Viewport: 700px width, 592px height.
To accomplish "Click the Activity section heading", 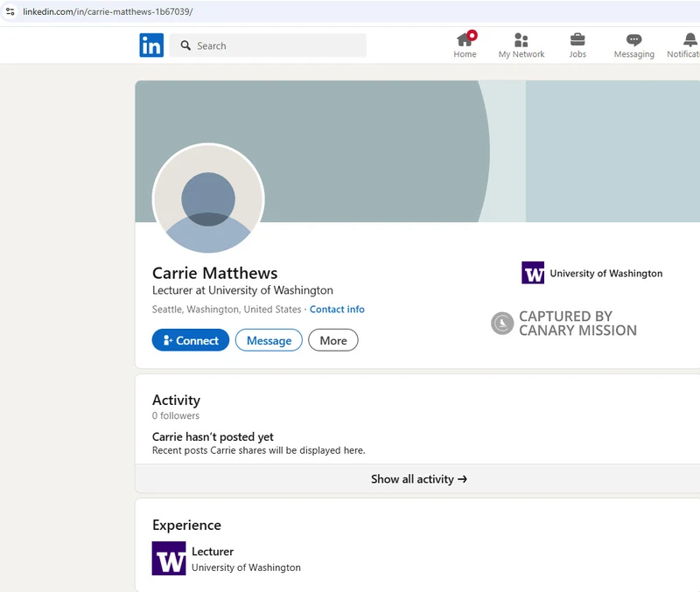I will point(176,400).
